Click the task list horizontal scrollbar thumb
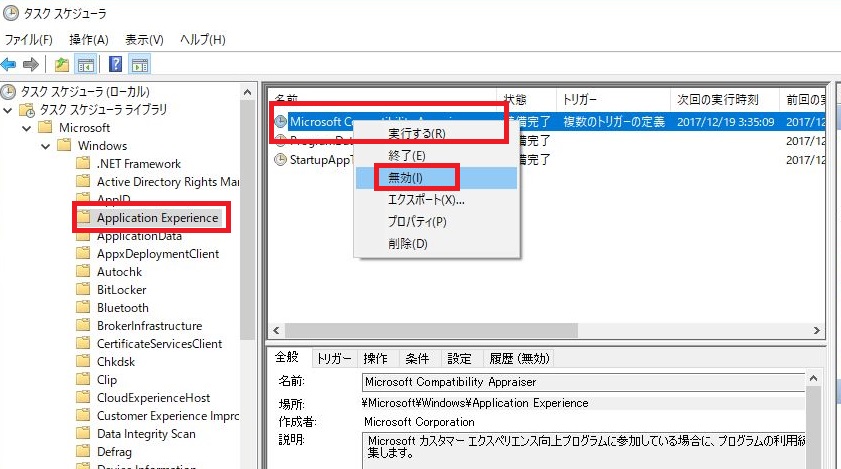 pos(431,330)
